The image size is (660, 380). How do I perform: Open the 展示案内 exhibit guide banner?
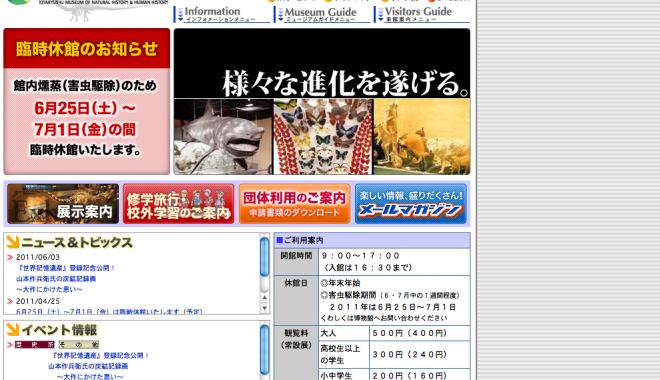click(63, 204)
